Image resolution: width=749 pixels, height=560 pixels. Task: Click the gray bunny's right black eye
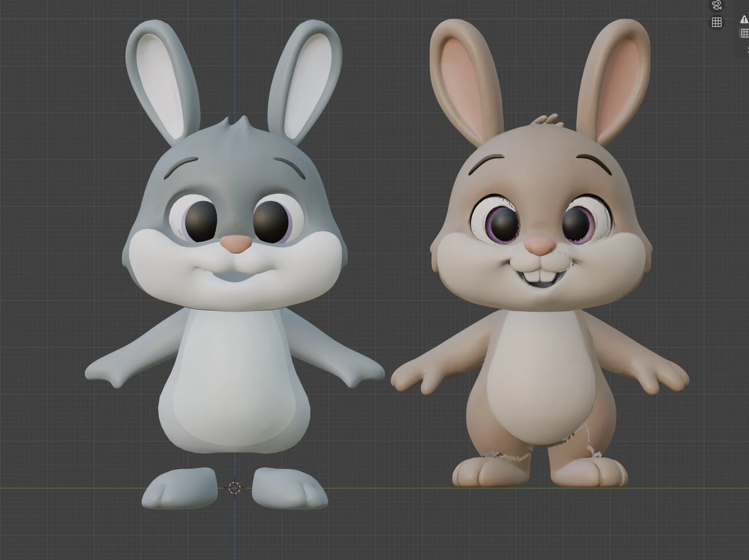click(x=271, y=221)
